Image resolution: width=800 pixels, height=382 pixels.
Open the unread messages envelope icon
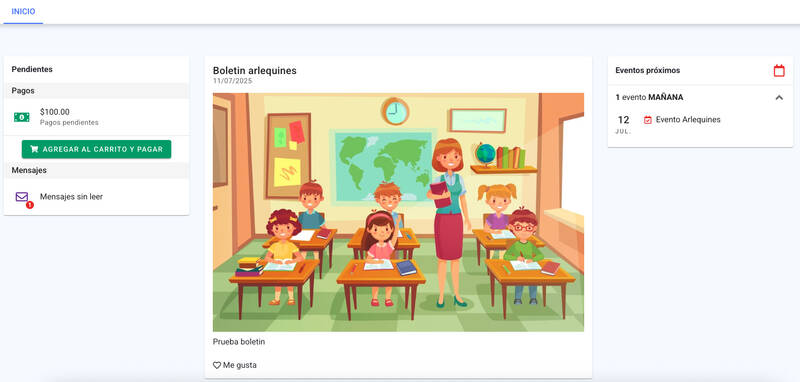click(x=21, y=197)
